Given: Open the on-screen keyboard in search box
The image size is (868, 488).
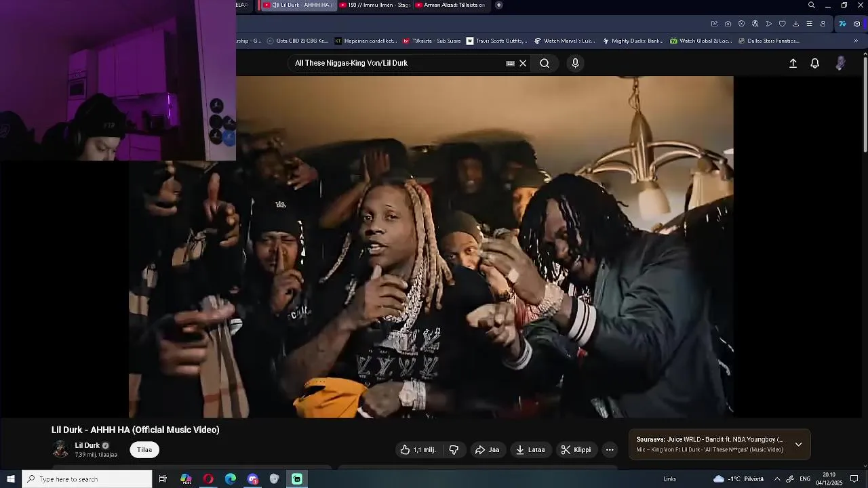Looking at the screenshot, I should click(510, 63).
